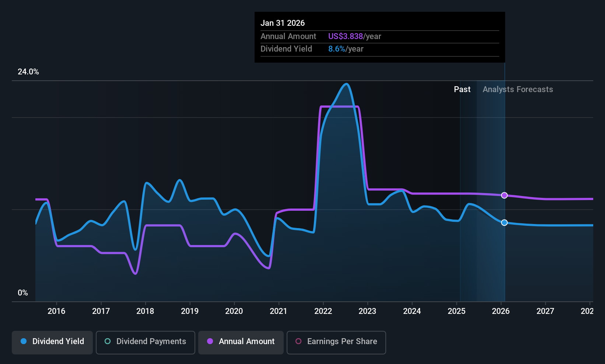Screen dimensions: 605x364
Task: Click the 2018 x-axis label
Action: [145, 311]
